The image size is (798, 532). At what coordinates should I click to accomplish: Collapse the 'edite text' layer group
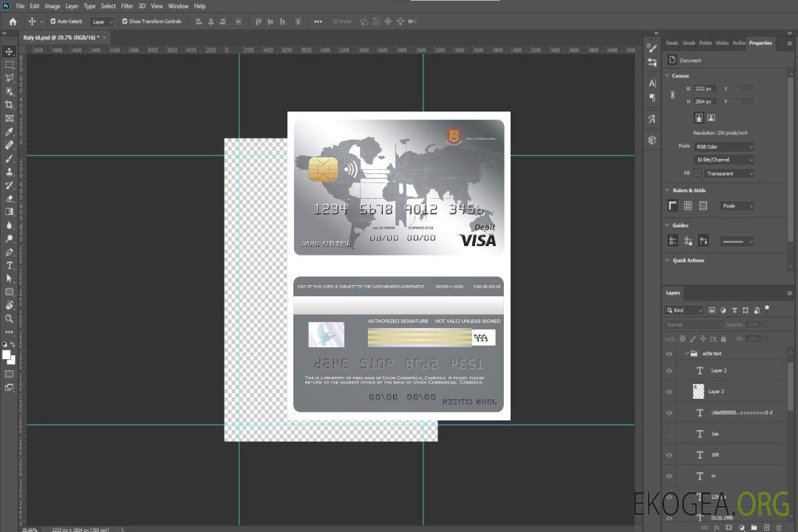click(x=686, y=353)
